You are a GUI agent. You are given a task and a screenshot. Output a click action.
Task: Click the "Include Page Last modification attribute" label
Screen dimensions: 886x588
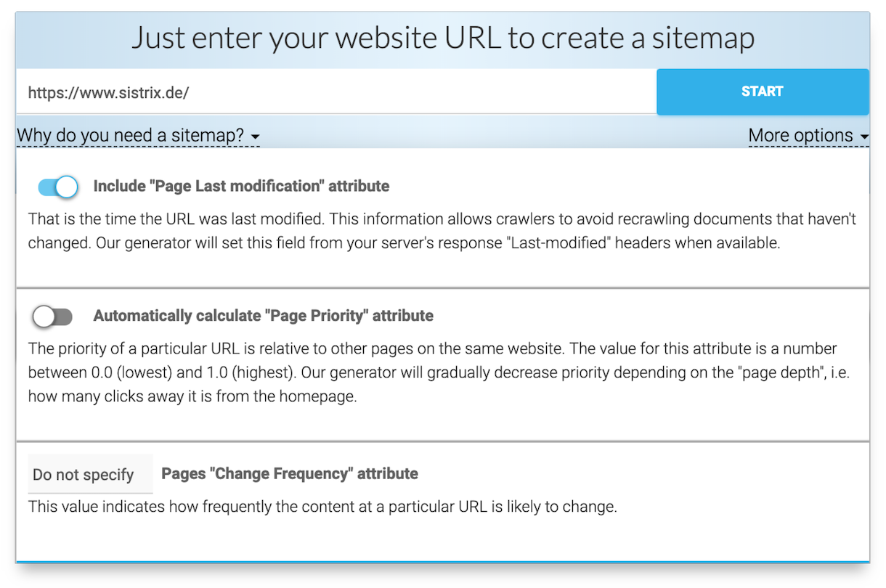point(241,187)
